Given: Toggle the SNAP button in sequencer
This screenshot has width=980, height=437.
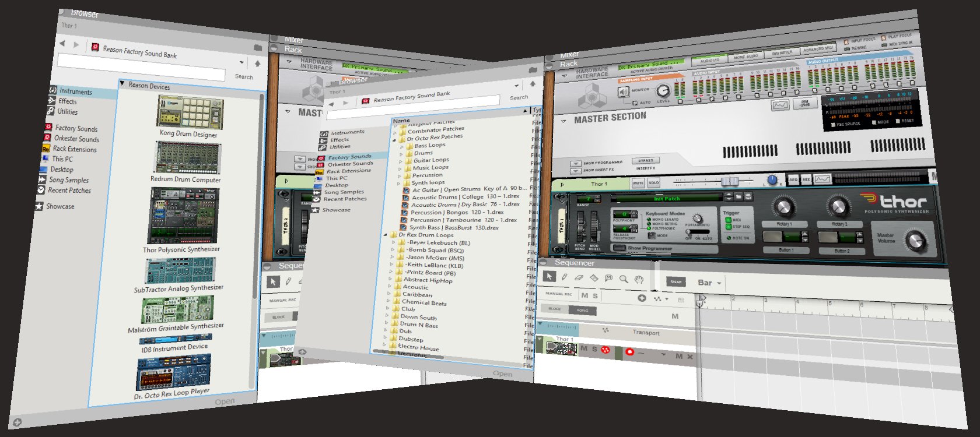Looking at the screenshot, I should coord(675,281).
